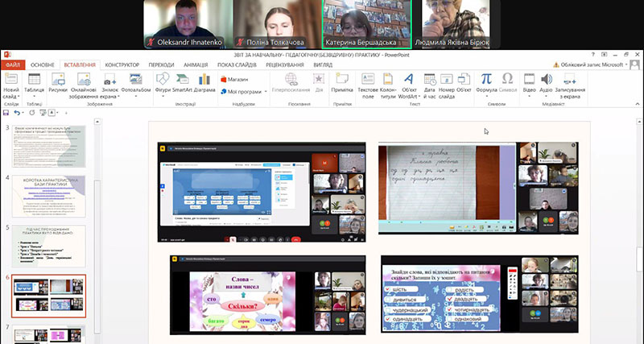644x344 pixels.
Task: Click the account profile picture
Action: click(635, 64)
